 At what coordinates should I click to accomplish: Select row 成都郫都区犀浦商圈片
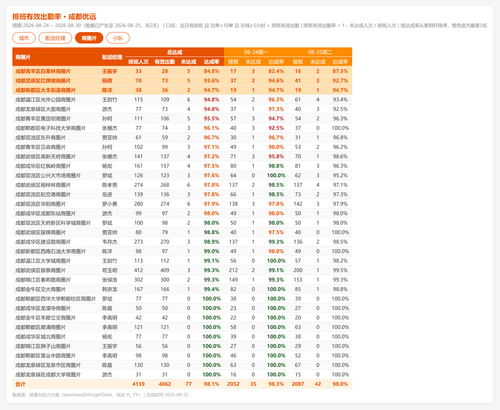(x=182, y=327)
